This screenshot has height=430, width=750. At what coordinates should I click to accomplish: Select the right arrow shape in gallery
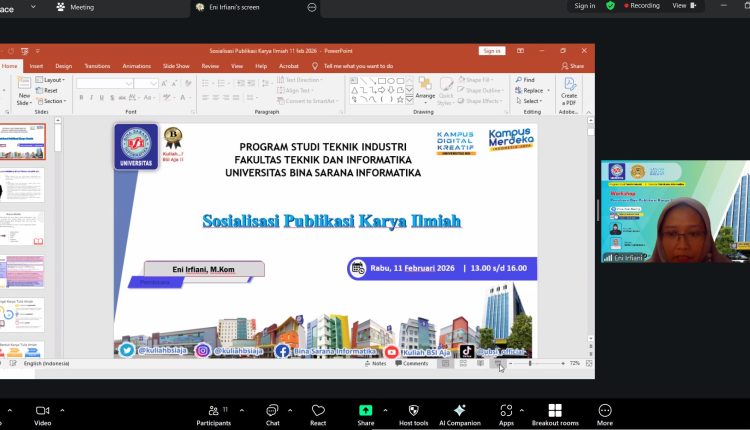point(382,90)
